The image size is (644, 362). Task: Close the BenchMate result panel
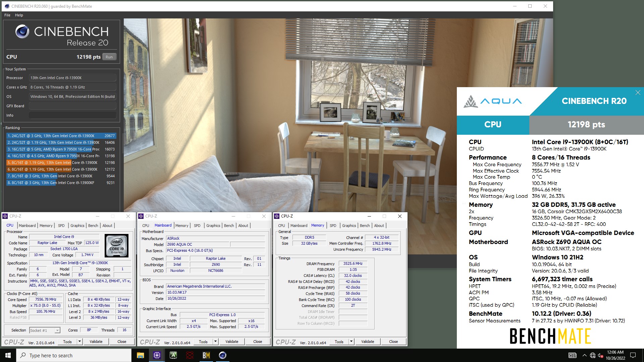638,93
